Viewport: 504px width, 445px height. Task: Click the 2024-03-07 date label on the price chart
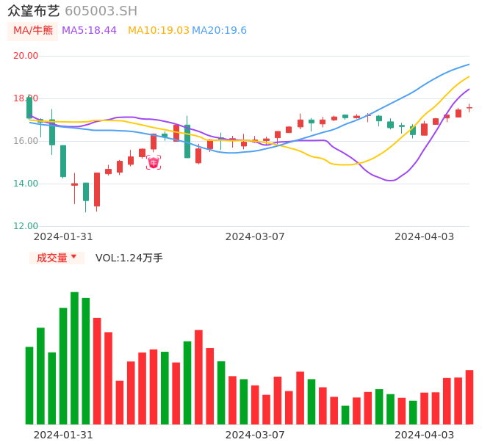[254, 236]
